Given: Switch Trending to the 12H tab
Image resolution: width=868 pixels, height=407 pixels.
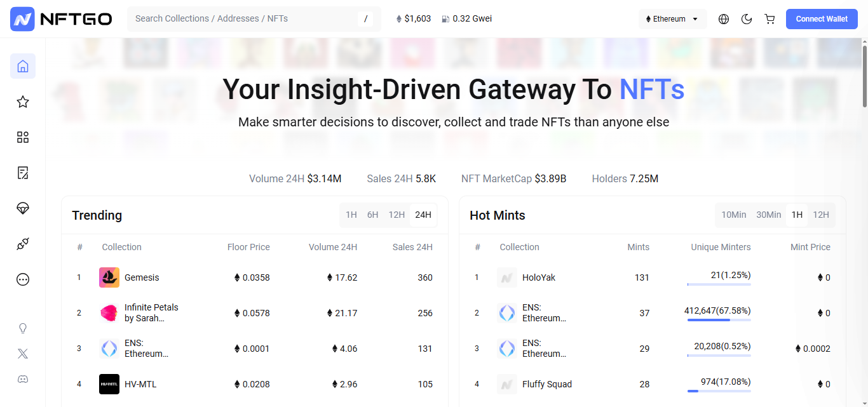Looking at the screenshot, I should point(397,215).
